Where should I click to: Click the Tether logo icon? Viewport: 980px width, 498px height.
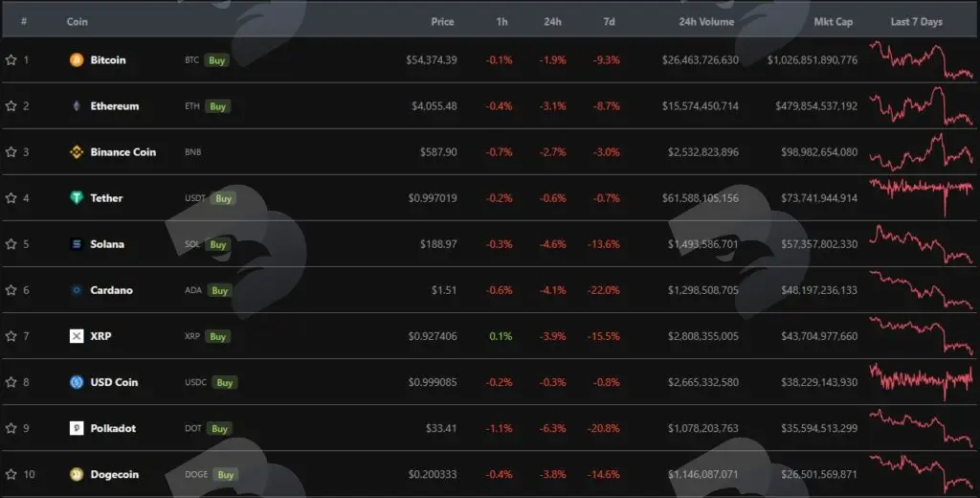coord(77,197)
